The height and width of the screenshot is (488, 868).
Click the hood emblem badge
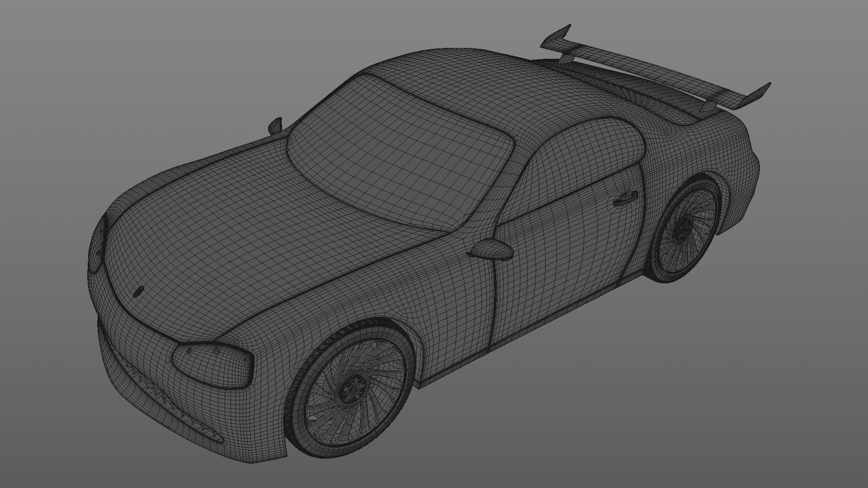click(x=138, y=291)
